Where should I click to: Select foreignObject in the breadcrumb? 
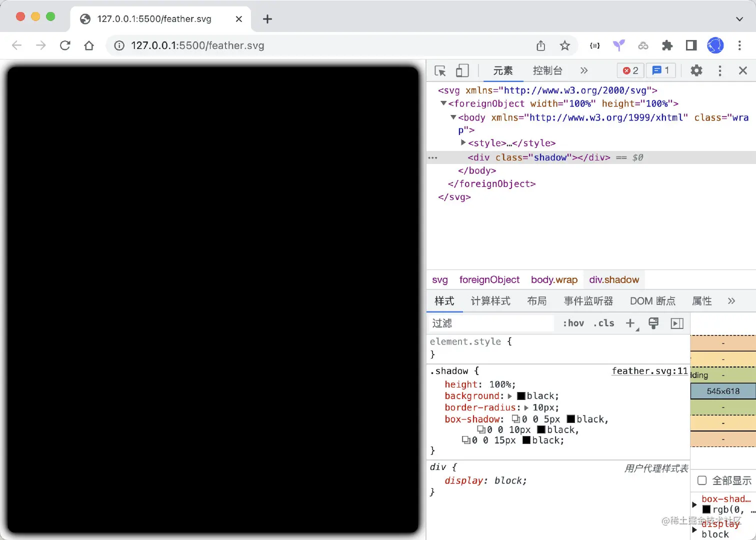click(489, 280)
